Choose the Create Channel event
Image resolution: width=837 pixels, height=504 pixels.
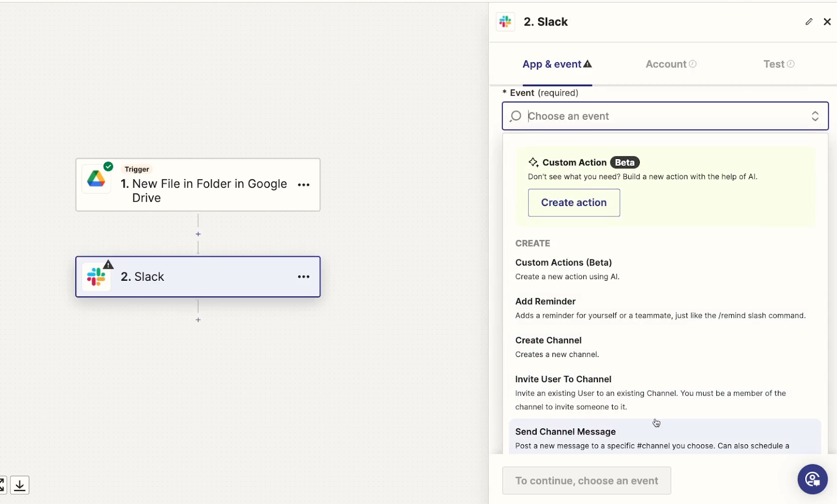click(665, 347)
